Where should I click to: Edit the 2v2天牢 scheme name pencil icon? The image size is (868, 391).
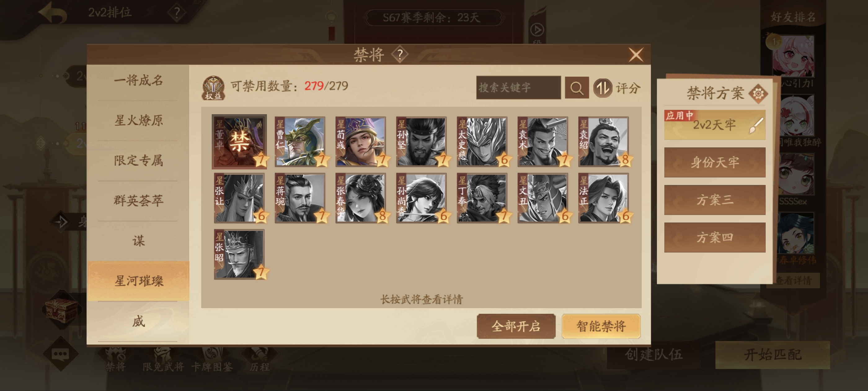point(756,125)
